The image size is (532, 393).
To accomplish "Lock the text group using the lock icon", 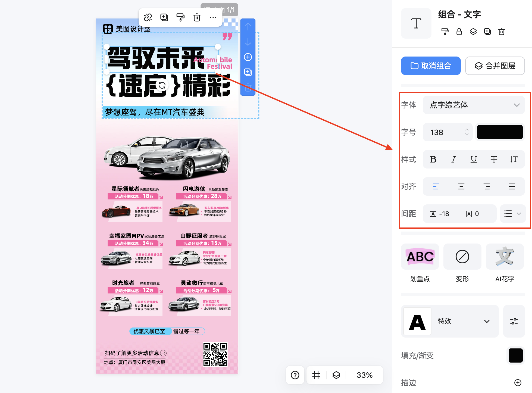I will 459,32.
